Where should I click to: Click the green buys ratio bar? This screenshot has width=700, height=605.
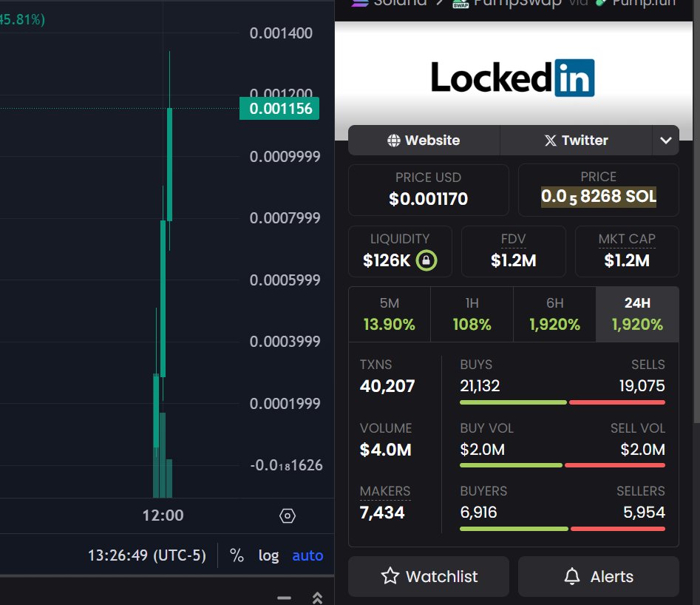pyautogui.click(x=513, y=402)
